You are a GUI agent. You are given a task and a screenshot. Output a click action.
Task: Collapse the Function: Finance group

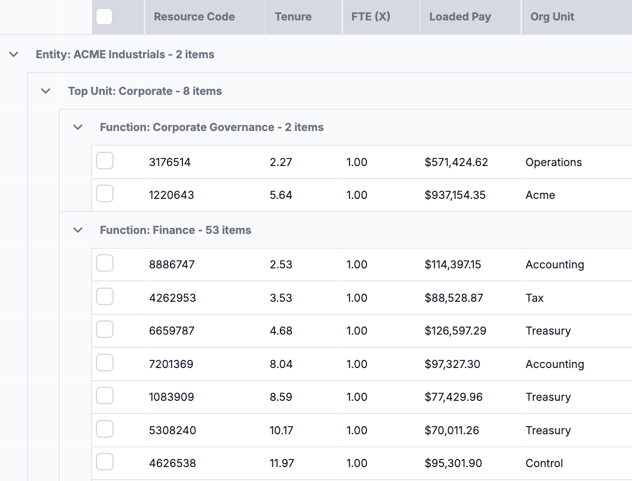(x=78, y=230)
